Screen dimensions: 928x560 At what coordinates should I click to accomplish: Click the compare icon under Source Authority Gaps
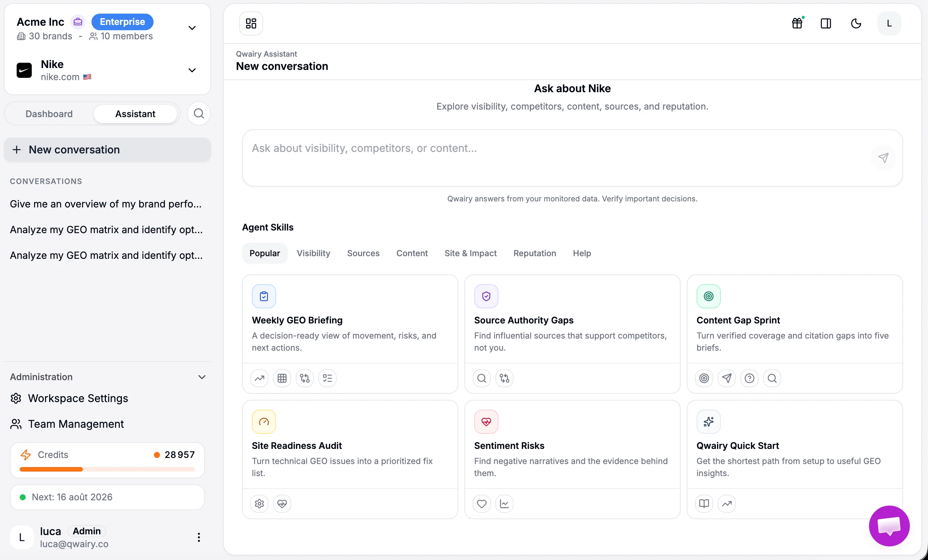504,378
